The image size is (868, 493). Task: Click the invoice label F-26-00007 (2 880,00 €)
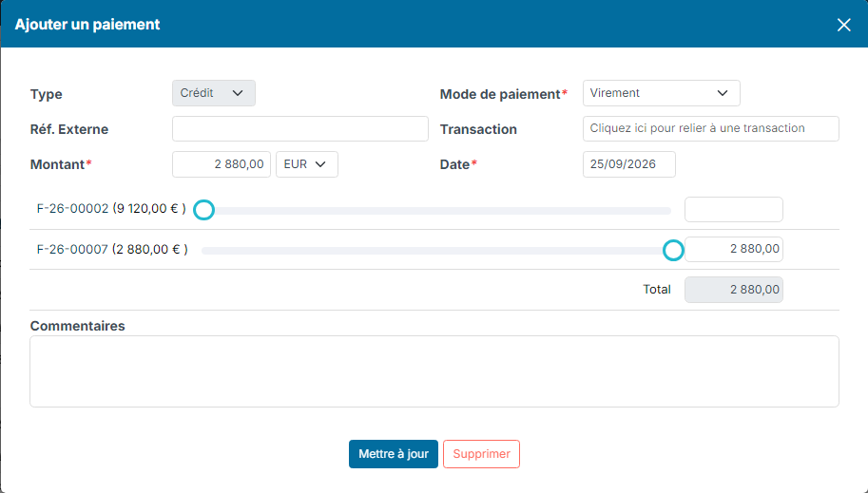[x=112, y=250]
